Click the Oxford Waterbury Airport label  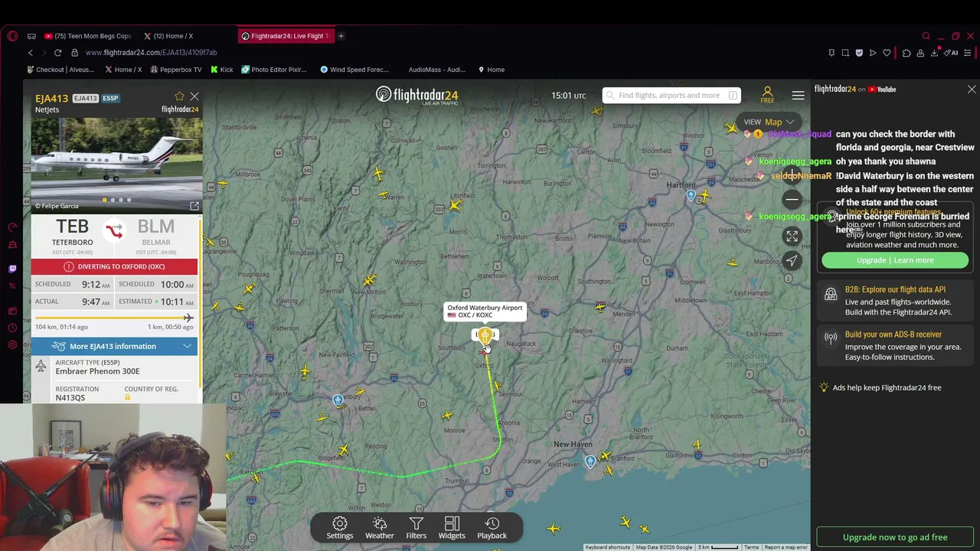click(485, 311)
